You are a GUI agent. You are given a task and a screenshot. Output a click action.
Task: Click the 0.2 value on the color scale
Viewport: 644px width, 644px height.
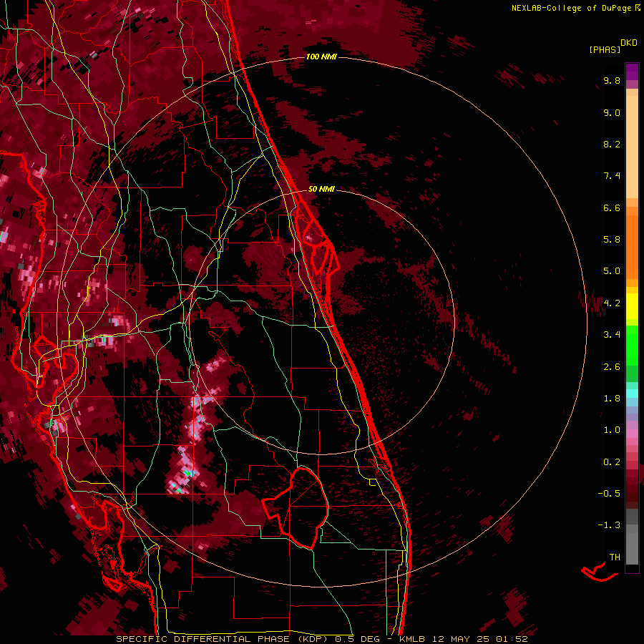pos(612,462)
